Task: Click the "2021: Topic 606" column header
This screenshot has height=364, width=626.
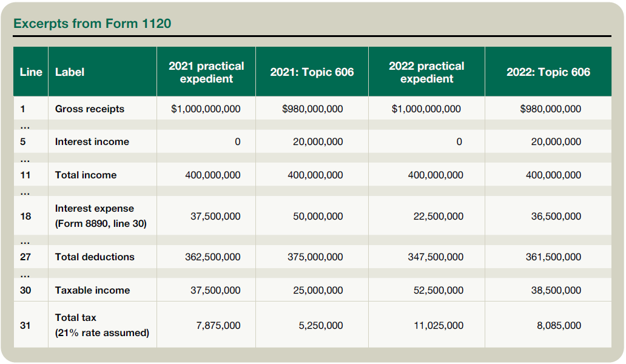Action: point(312,72)
